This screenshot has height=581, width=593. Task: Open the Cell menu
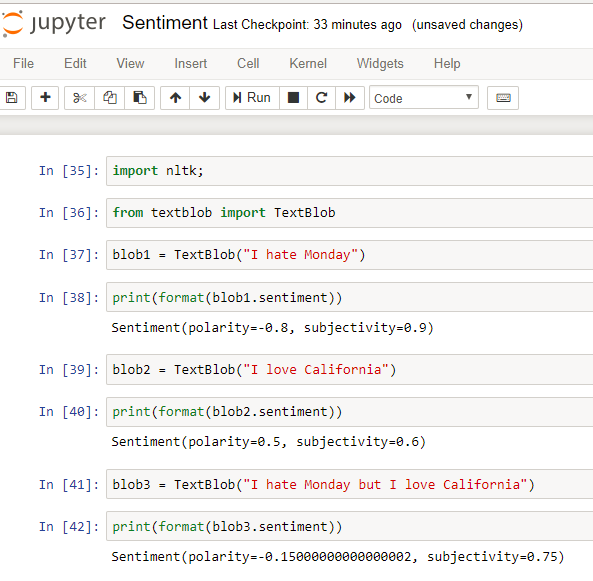tap(248, 64)
